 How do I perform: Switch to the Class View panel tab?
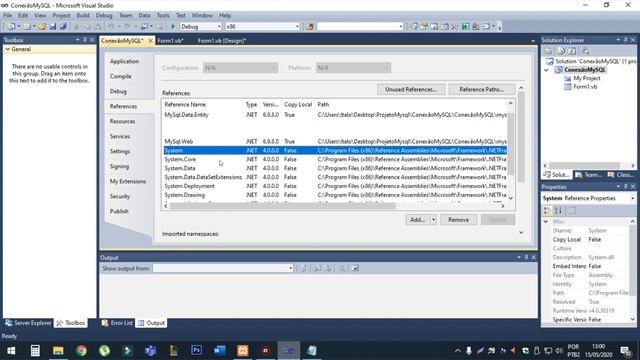pyautogui.click(x=620, y=175)
